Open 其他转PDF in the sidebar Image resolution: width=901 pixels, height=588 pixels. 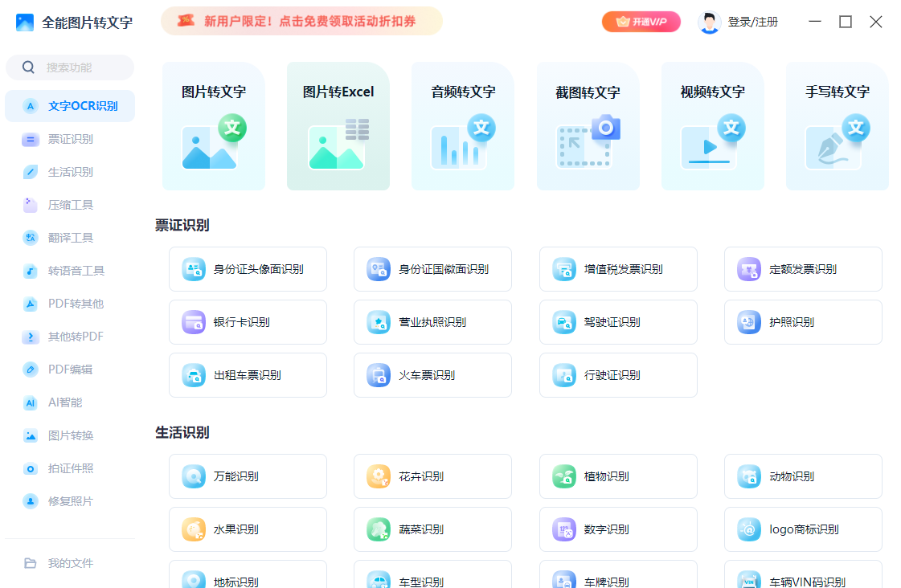70,337
